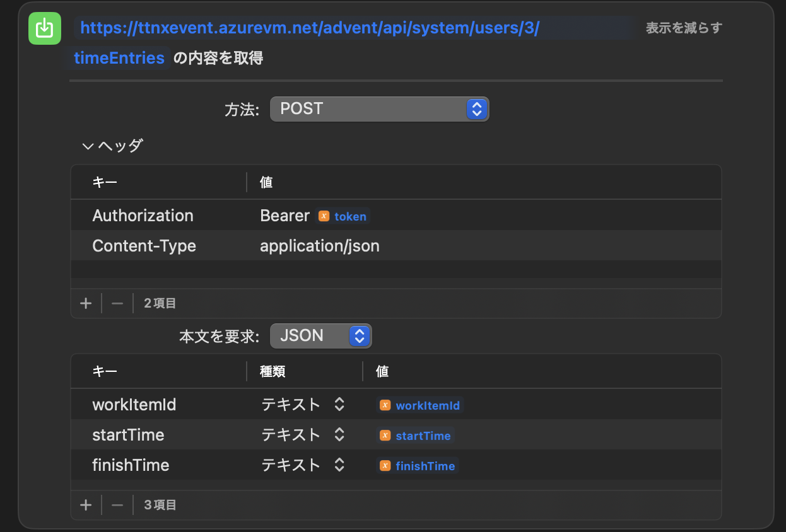Open the type selector for finishTime
Viewport: 786px width, 532px height.
coord(338,465)
